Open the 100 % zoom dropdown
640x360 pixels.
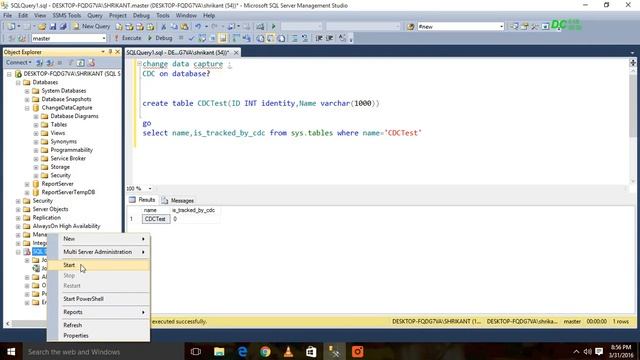tap(150, 189)
